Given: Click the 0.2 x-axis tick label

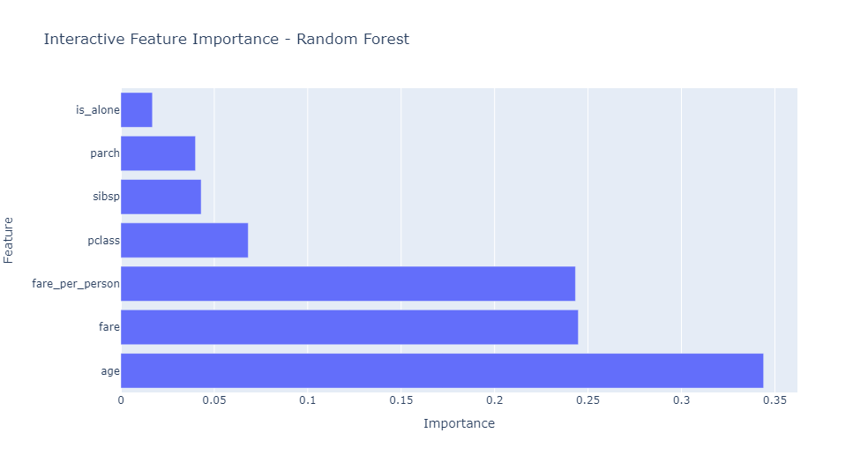Looking at the screenshot, I should tap(495, 400).
